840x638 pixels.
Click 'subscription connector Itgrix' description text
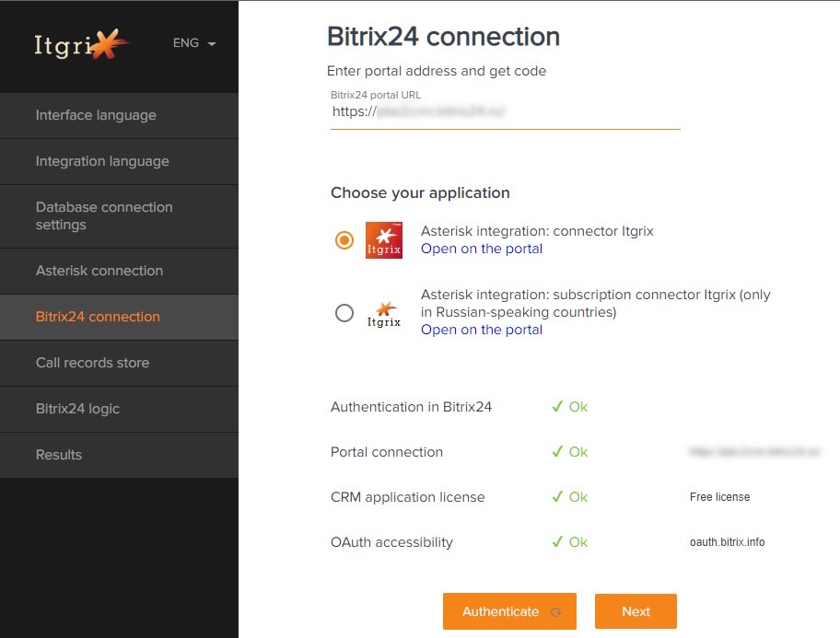[595, 303]
